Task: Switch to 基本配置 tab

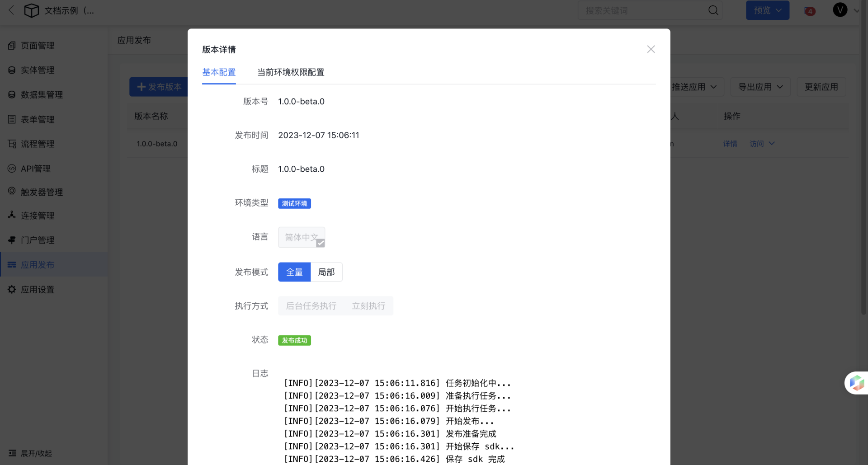Action: 219,72
